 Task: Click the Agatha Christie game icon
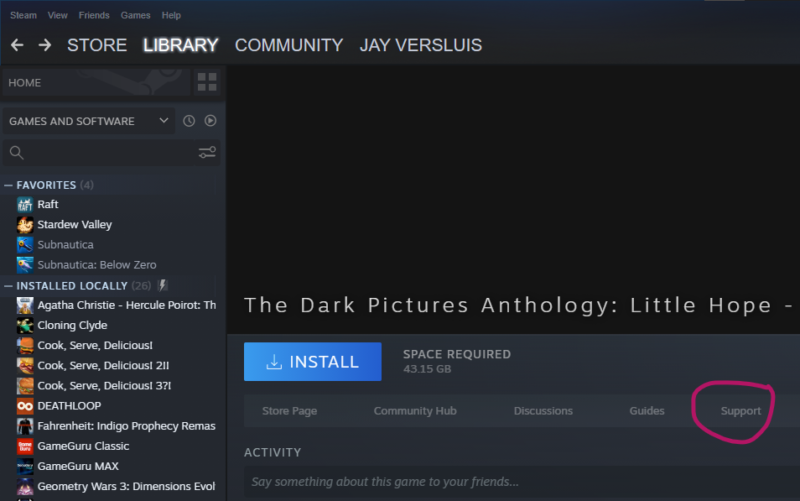25,305
